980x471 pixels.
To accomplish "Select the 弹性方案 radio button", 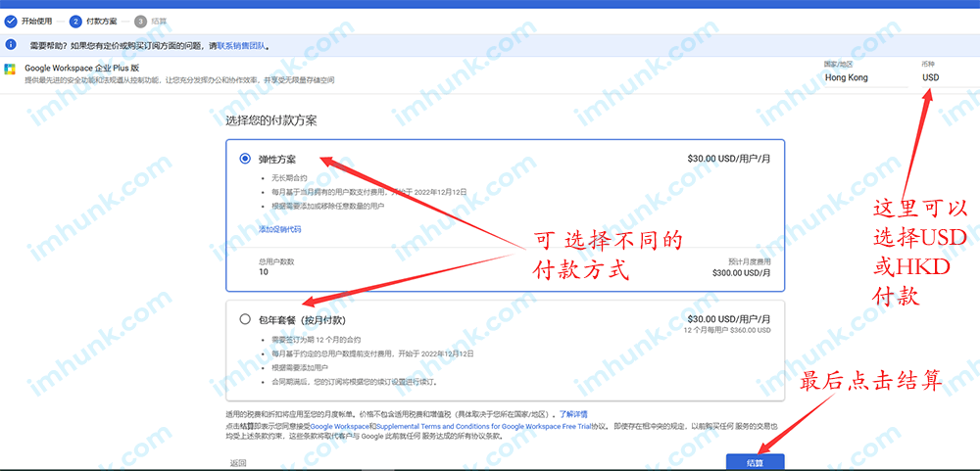I will pos(245,159).
